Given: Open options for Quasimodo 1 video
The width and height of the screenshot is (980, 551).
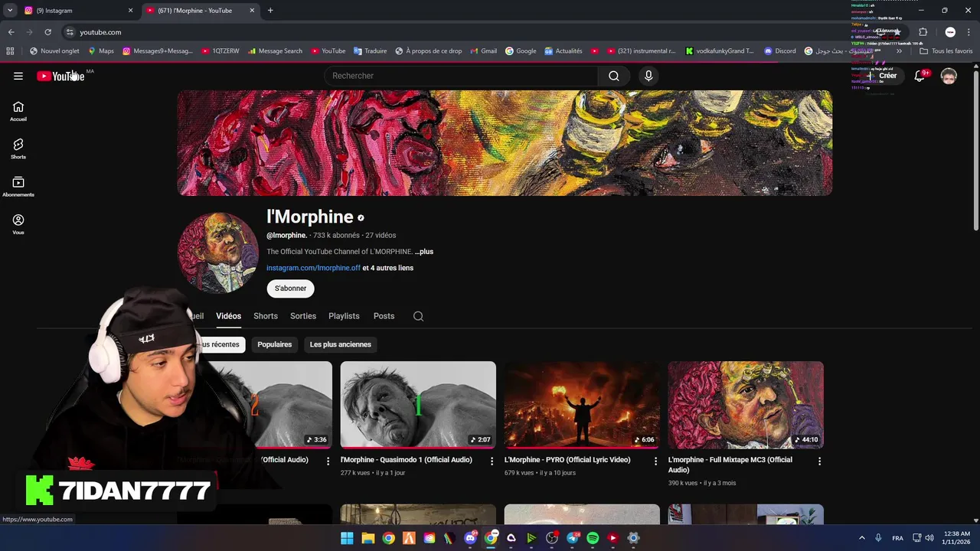Looking at the screenshot, I should (492, 461).
